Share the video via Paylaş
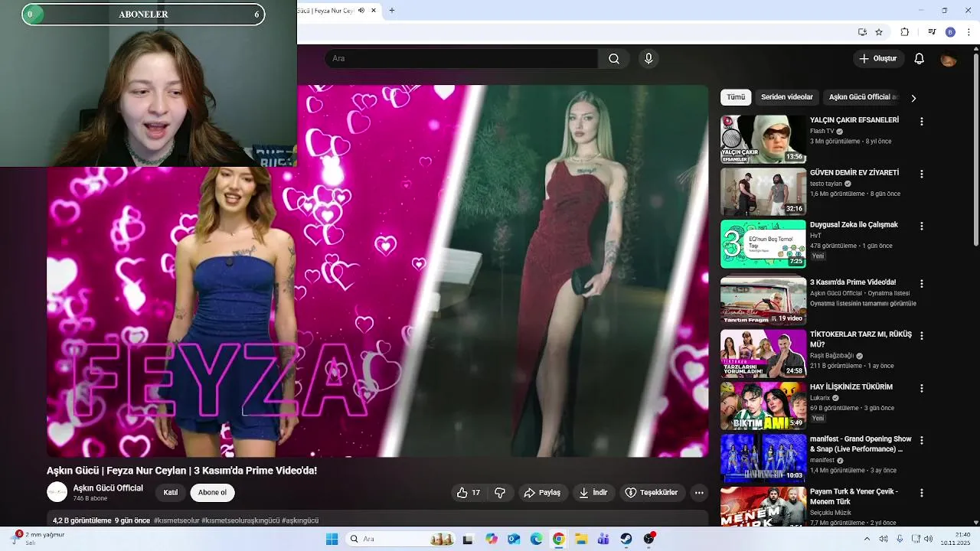Screen dimensions: 980x551 click(542, 493)
